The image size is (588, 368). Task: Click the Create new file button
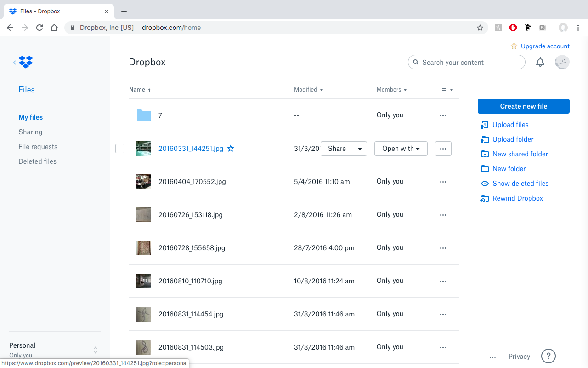(x=523, y=106)
